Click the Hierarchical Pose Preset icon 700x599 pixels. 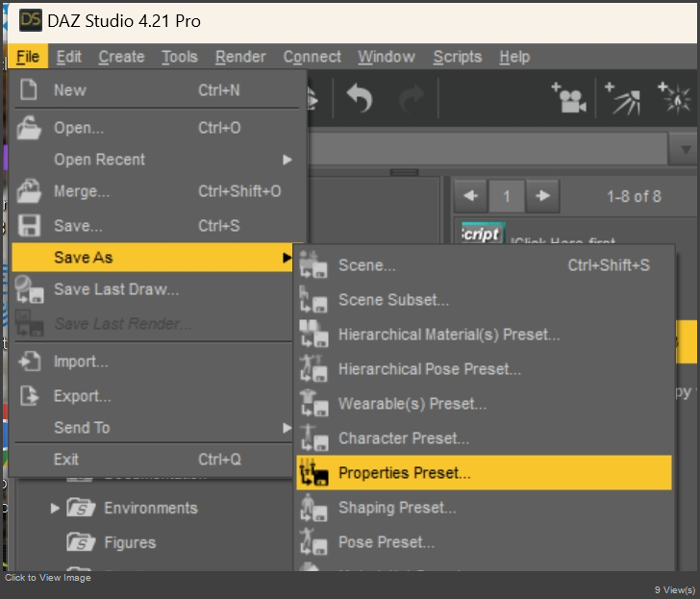click(312, 368)
